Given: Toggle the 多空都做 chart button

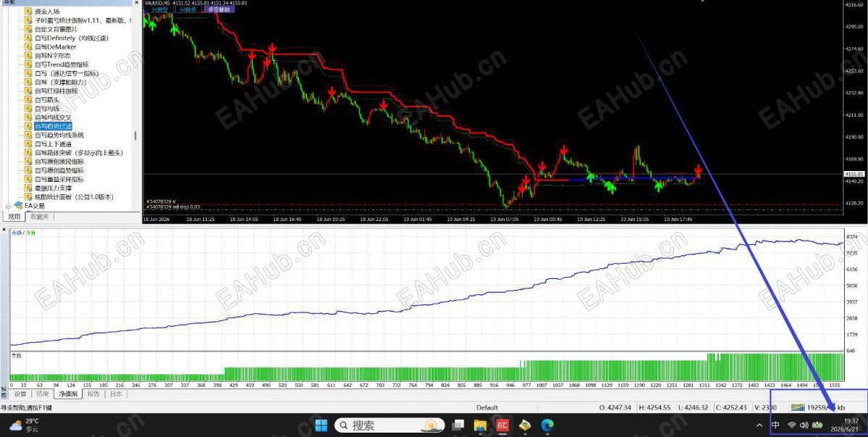Looking at the screenshot, I should point(219,9).
